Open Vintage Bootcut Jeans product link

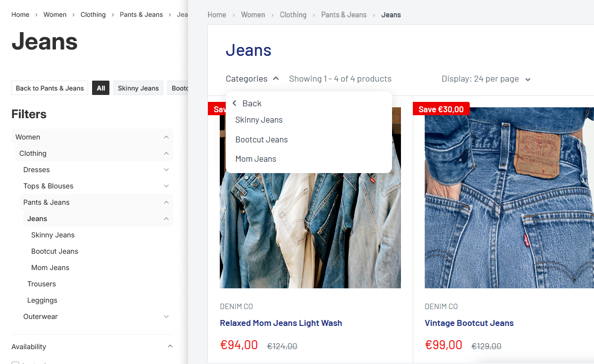pyautogui.click(x=469, y=323)
